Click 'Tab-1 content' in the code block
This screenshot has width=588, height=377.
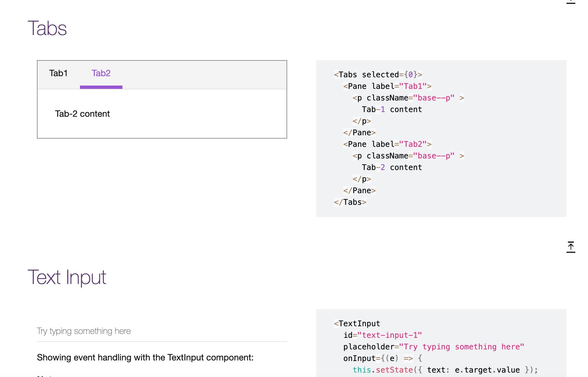pyautogui.click(x=392, y=110)
